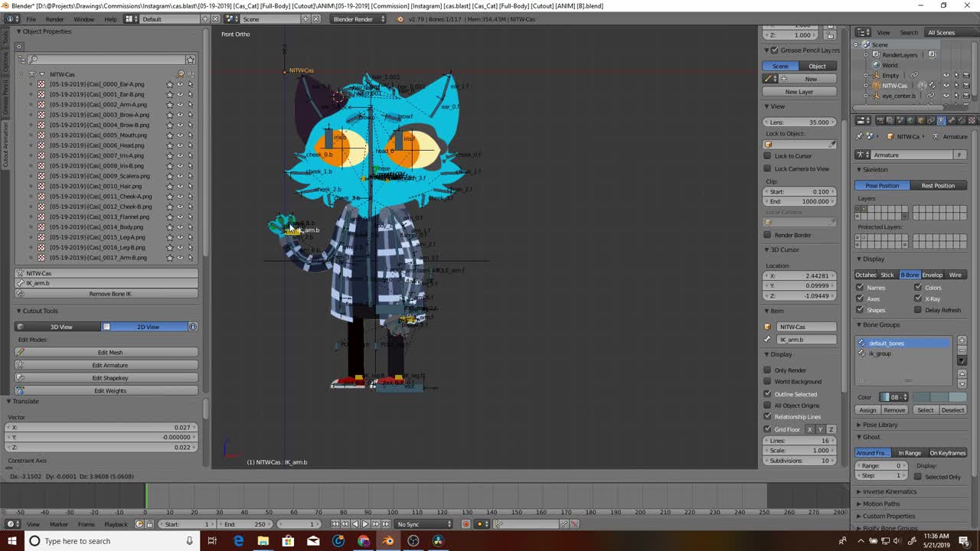Toggle Only Render checkbox
Image resolution: width=980 pixels, height=551 pixels.
click(768, 370)
